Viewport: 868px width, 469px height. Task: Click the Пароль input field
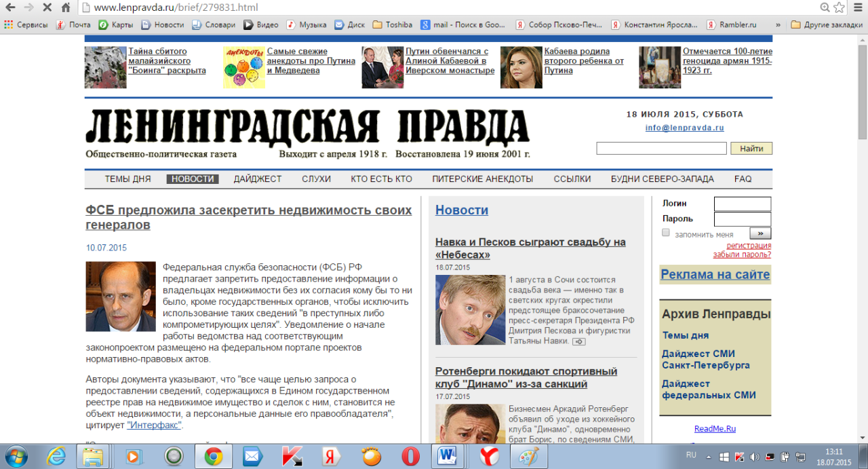pyautogui.click(x=743, y=219)
